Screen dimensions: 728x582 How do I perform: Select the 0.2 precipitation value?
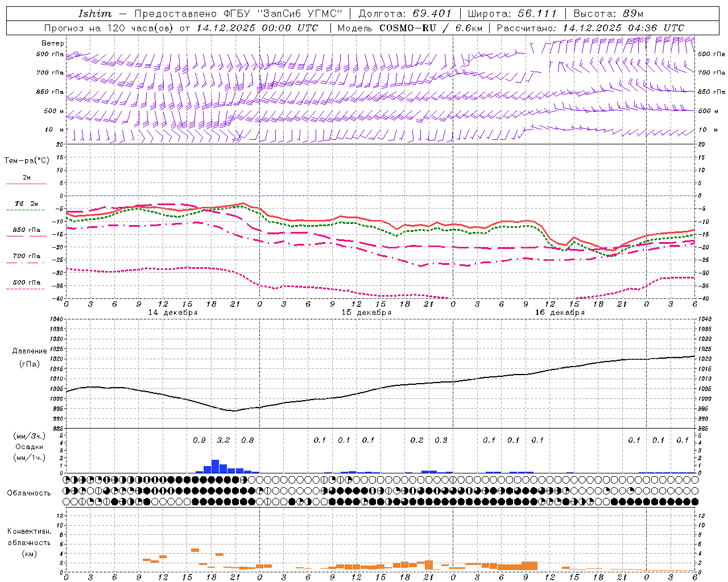coord(417,440)
